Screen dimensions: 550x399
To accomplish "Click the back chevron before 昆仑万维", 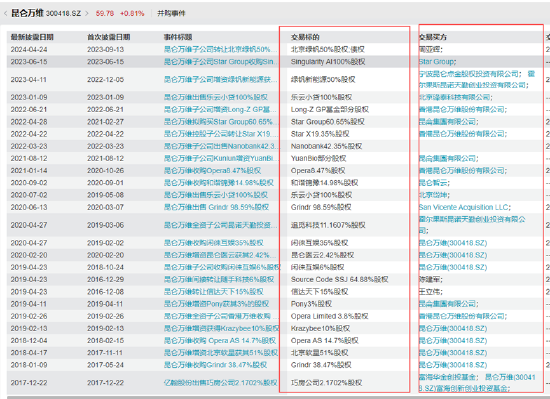I will tap(5, 13).
